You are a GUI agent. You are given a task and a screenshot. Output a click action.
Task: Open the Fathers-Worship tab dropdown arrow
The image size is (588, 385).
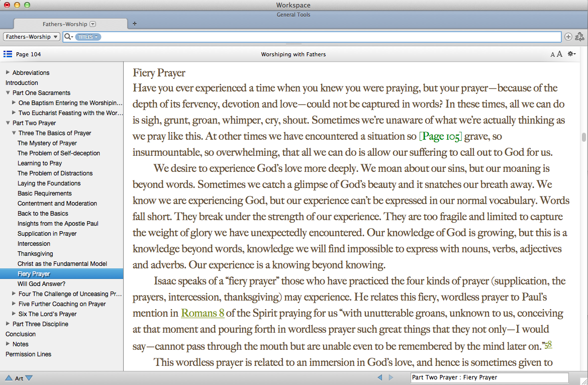click(92, 24)
